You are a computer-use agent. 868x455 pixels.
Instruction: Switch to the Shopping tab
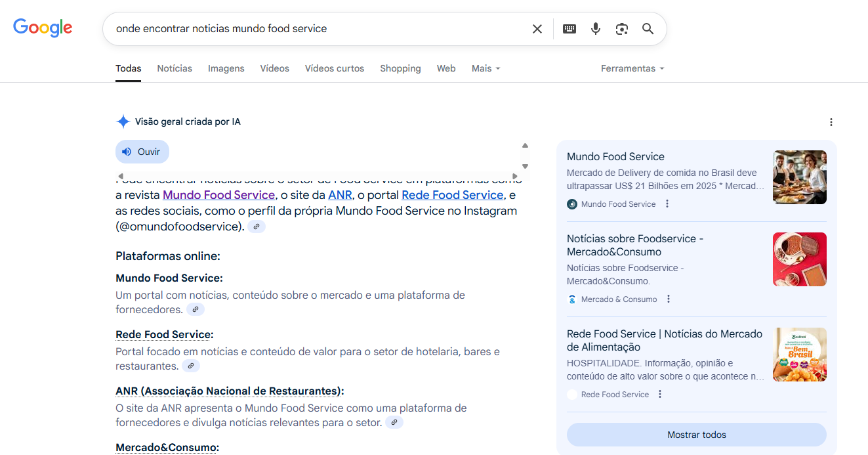[400, 68]
